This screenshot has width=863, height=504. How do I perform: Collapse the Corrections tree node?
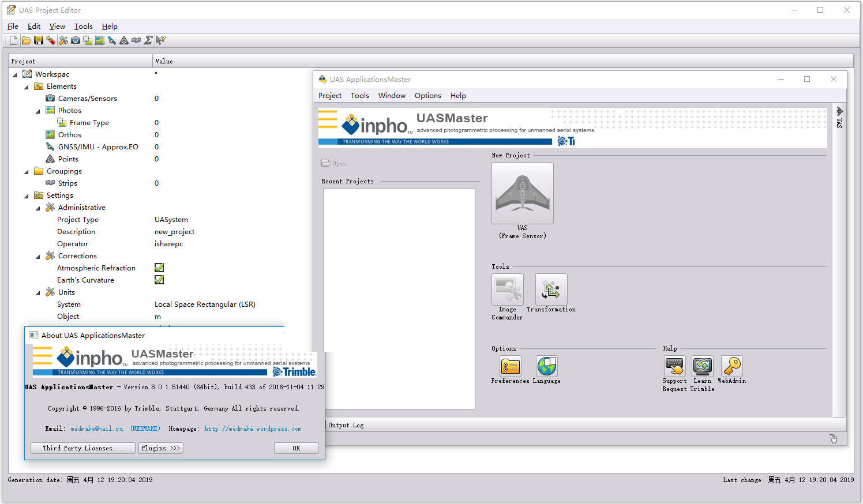[x=38, y=257]
